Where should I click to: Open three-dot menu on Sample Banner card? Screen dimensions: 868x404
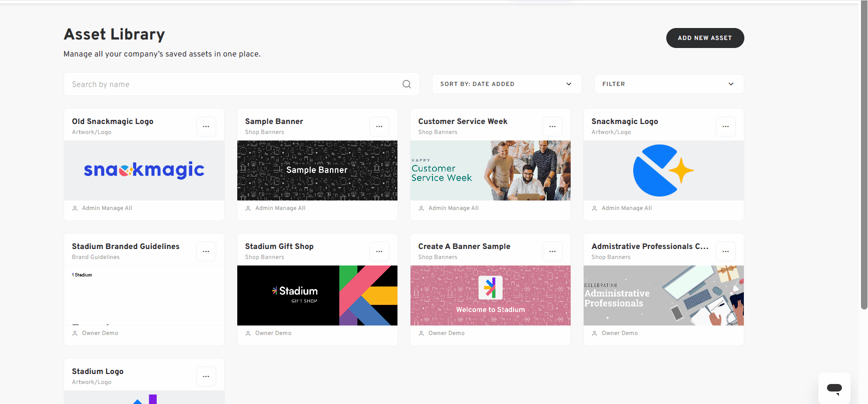(x=379, y=126)
